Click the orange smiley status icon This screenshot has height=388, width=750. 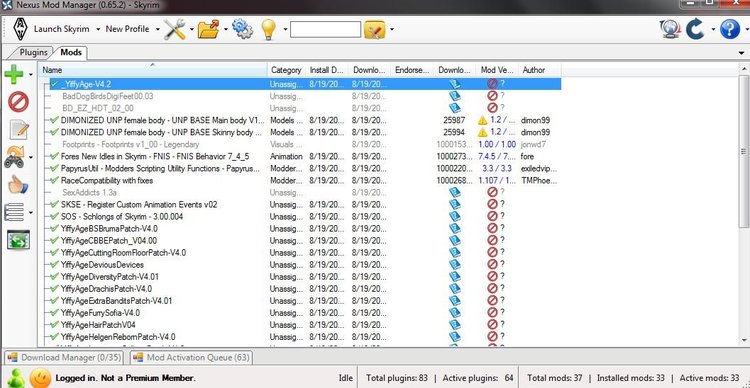40,378
